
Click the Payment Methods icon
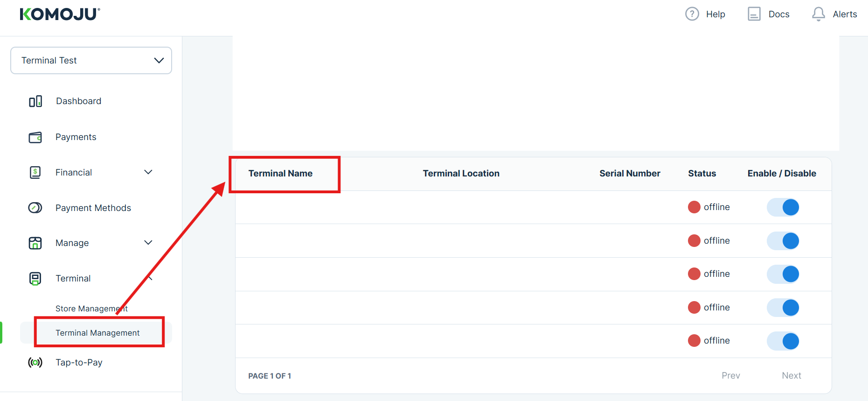(x=35, y=208)
